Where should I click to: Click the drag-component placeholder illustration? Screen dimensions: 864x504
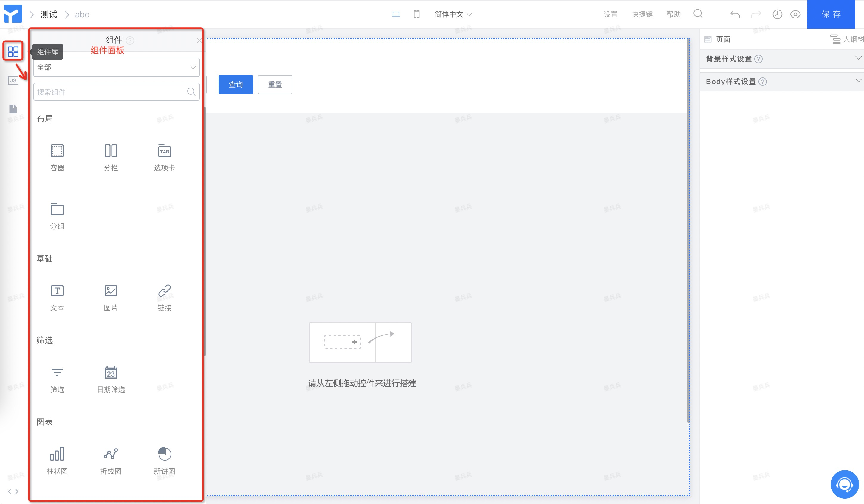click(360, 342)
